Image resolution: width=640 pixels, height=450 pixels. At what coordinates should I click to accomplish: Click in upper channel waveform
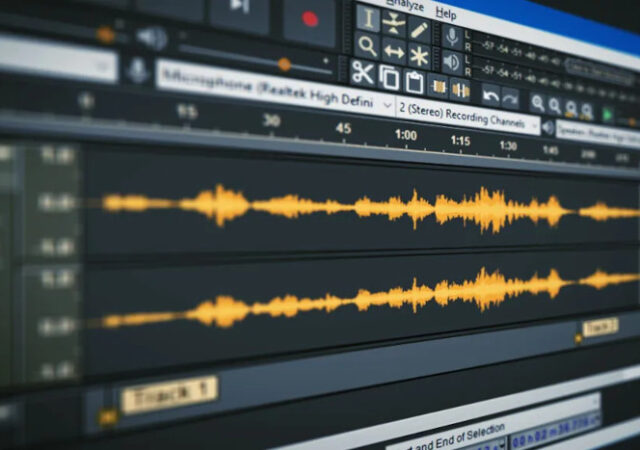[361, 206]
